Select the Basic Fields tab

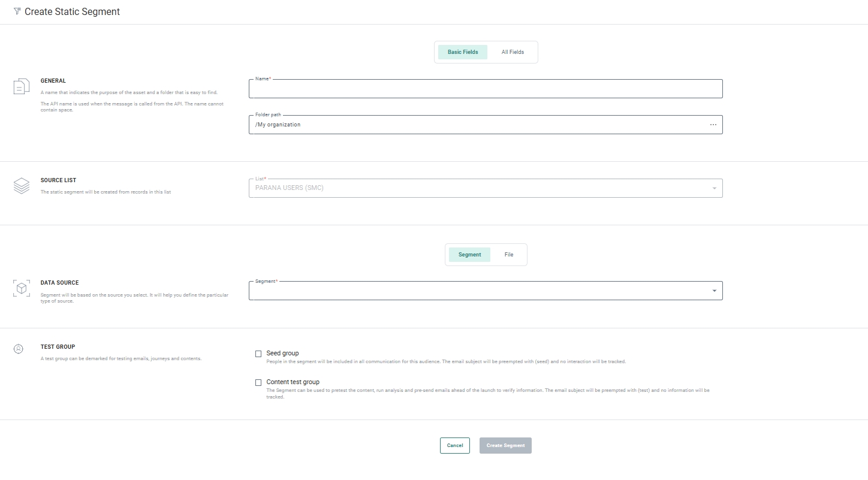(463, 52)
